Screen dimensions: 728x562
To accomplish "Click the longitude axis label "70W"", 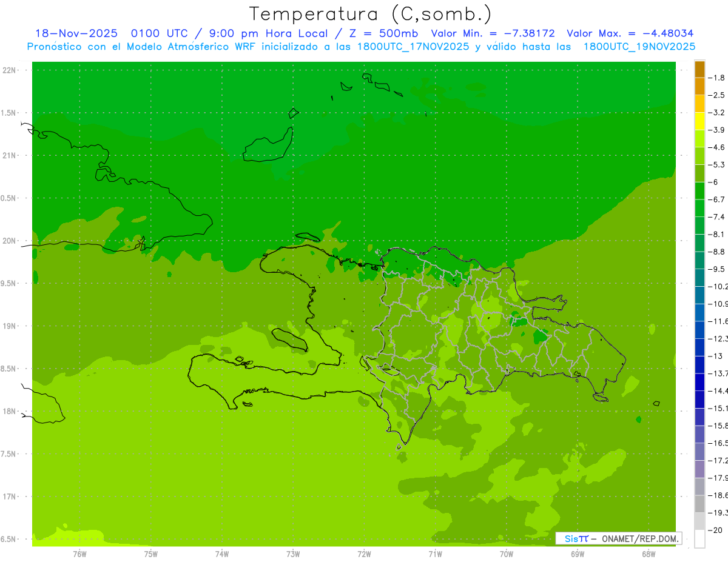I will point(507,554).
